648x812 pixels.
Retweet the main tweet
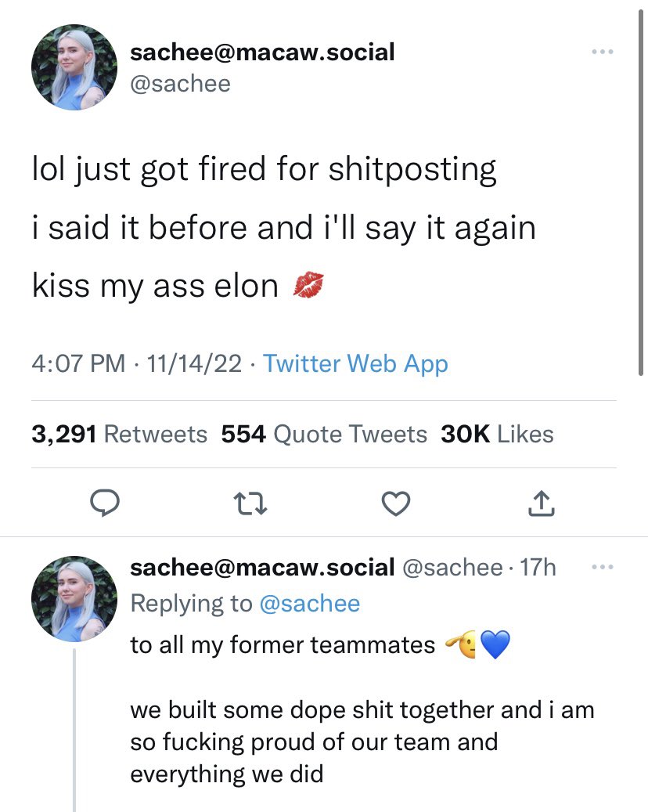249,505
